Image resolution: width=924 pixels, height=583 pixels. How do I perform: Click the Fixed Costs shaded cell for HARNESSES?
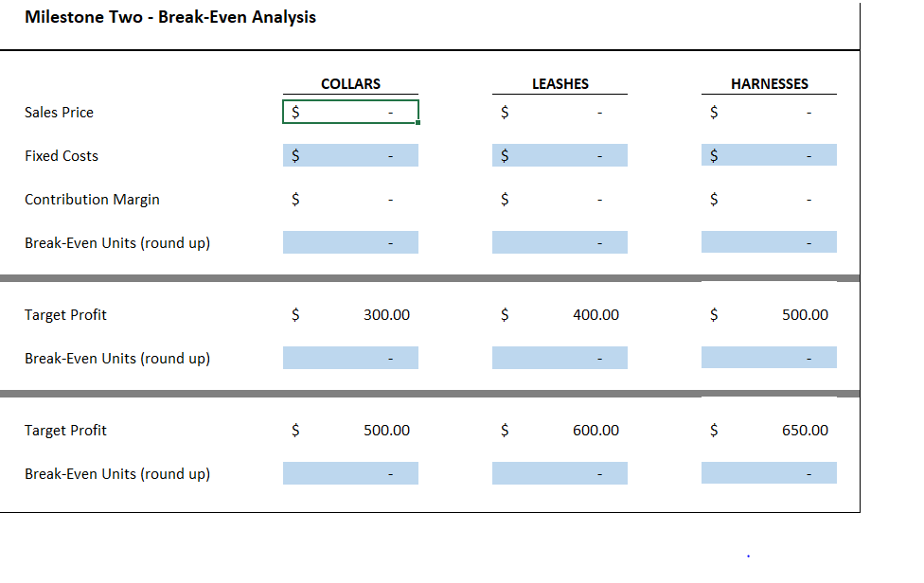click(x=769, y=154)
